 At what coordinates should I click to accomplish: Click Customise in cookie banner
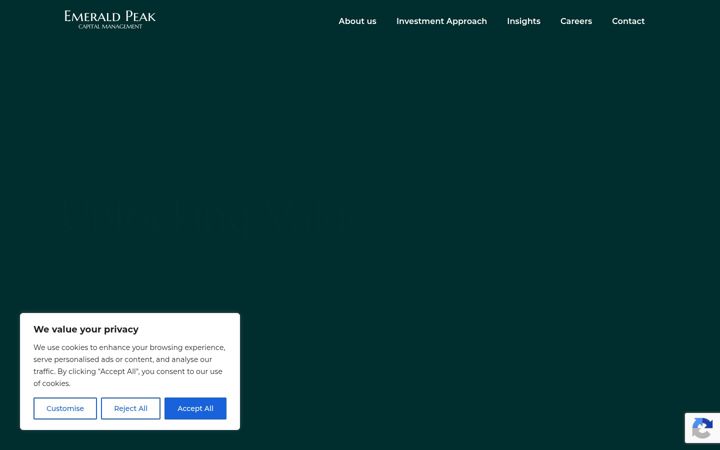click(x=65, y=408)
